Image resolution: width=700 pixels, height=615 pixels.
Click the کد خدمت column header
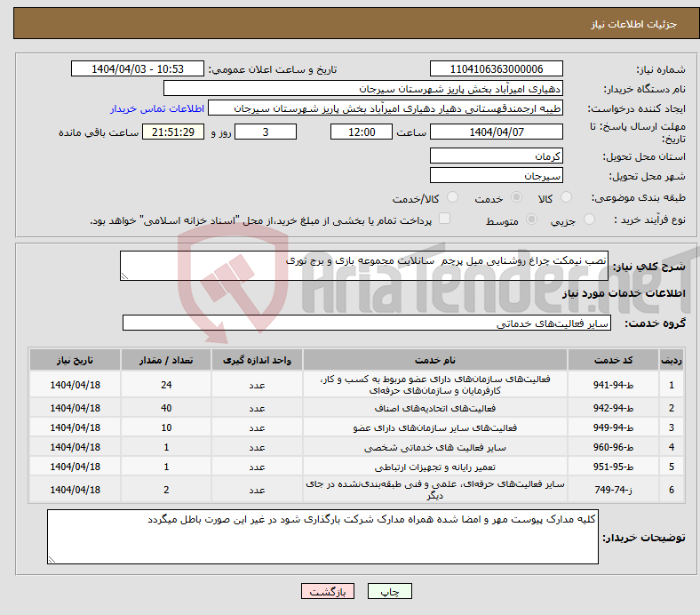(613, 360)
